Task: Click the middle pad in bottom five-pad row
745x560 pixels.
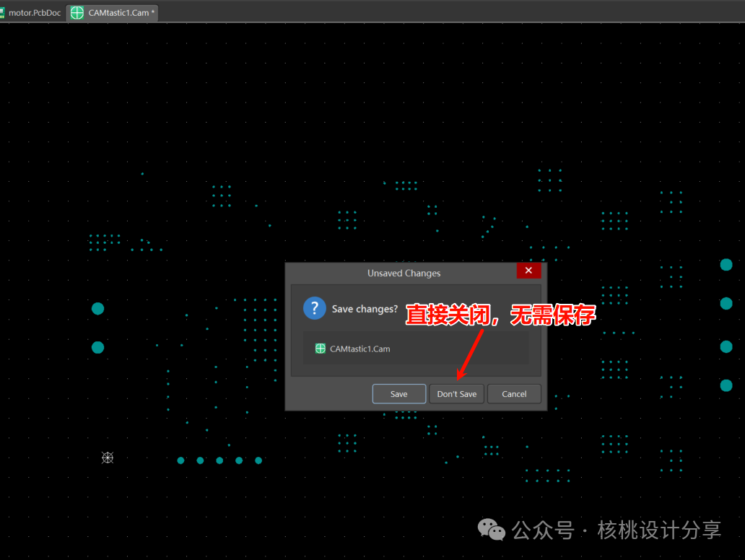Action: 219,460
